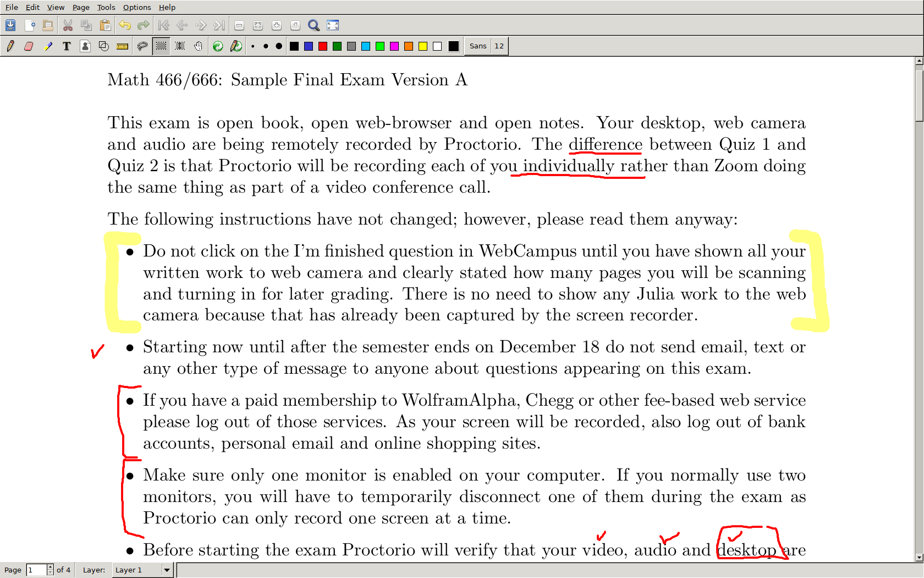924x578 pixels.
Task: Toggle the Shape Recognizer tool
Action: (x=103, y=46)
